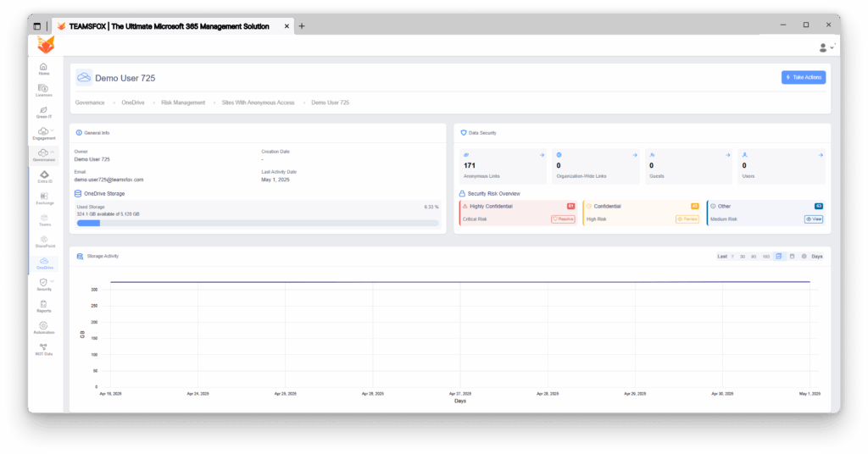
Task: Click View on Other card
Action: [813, 219]
